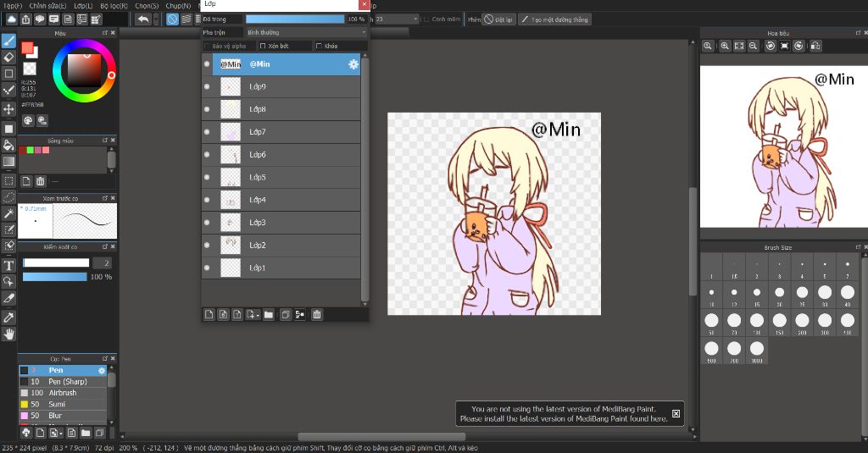Open Chọn(S) menu
Screen dimensions: 868x453
tap(147, 6)
